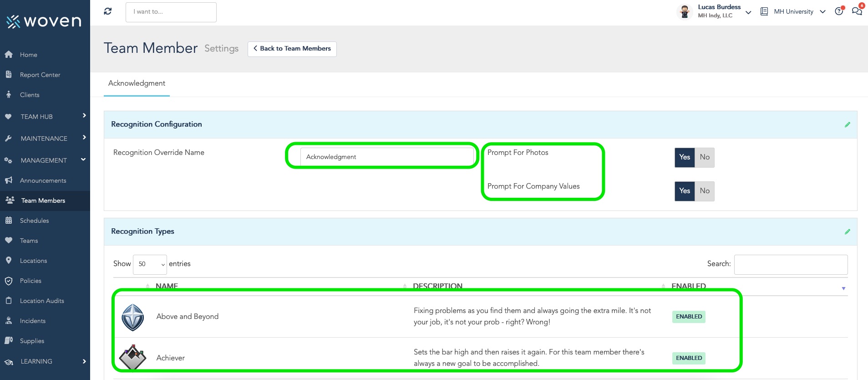Viewport: 868px width, 380px height.
Task: Expand the TEAM HUB menu chevron
Action: 84,116
